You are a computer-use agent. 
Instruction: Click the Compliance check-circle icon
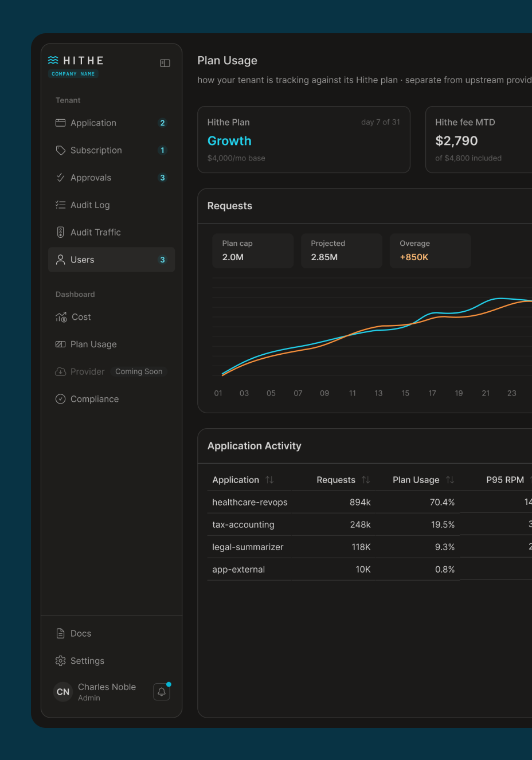(60, 399)
